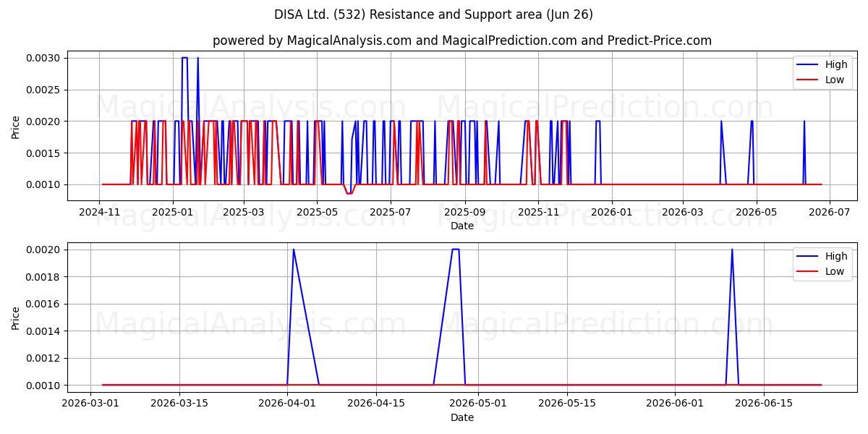Click the '2025-05' x-axis label

point(317,212)
